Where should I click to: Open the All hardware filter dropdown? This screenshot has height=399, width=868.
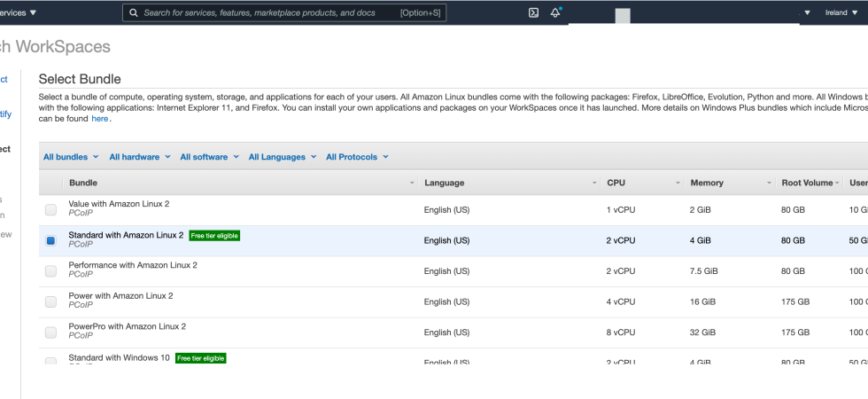click(140, 157)
